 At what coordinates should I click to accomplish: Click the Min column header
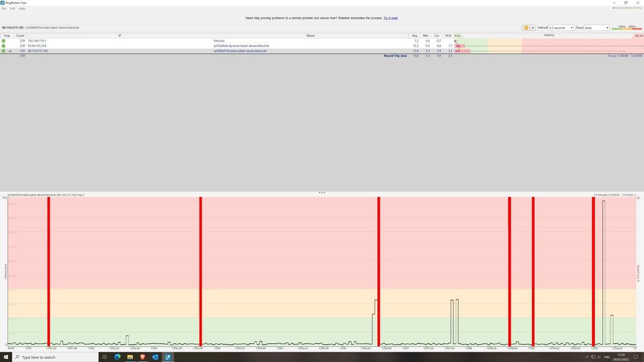tap(425, 35)
